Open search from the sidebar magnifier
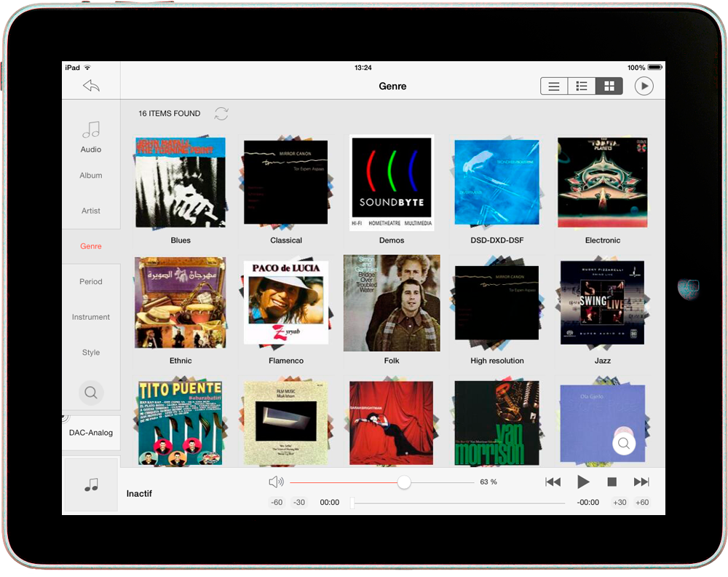This screenshot has height=577, width=728. point(91,393)
